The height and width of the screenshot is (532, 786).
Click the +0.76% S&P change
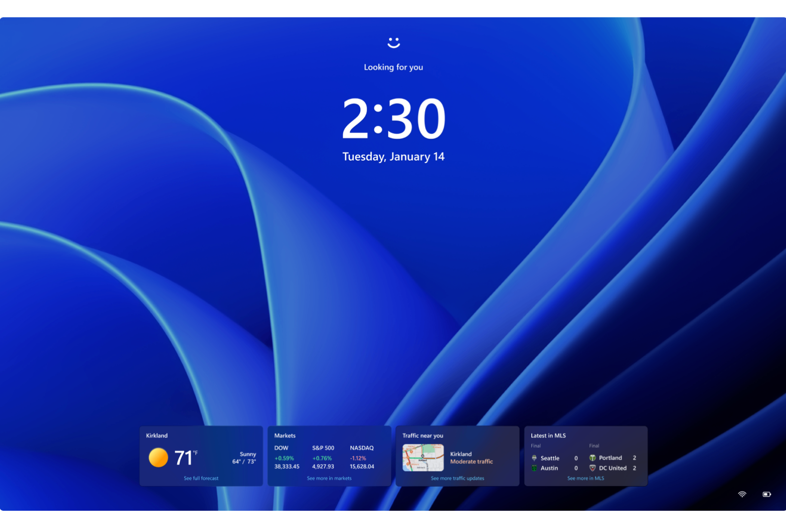point(322,458)
